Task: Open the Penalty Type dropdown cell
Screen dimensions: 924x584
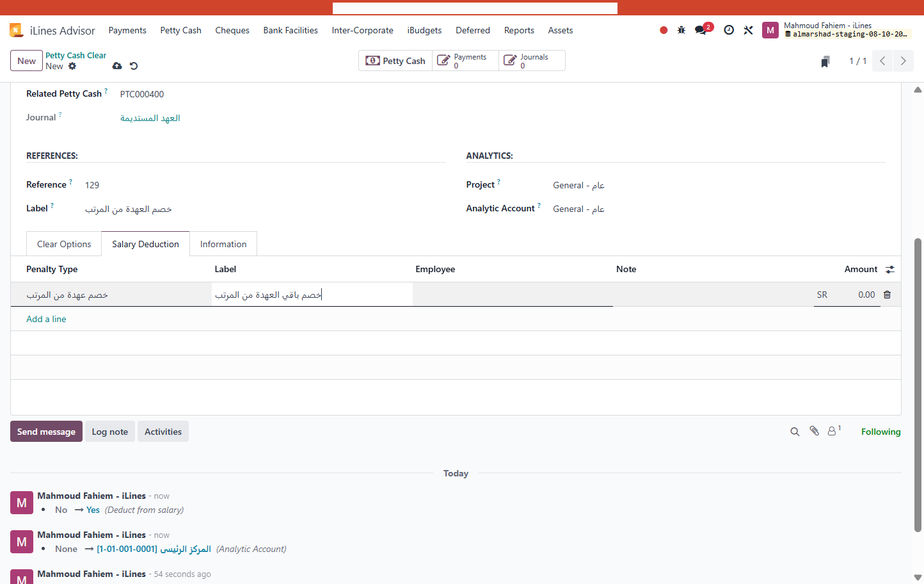Action: 111,295
